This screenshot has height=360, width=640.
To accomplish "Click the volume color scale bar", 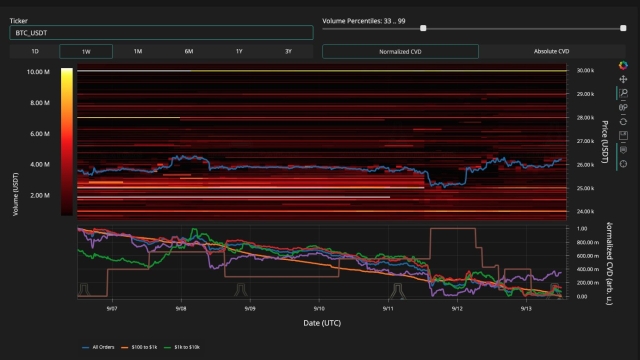I will tap(67, 142).
